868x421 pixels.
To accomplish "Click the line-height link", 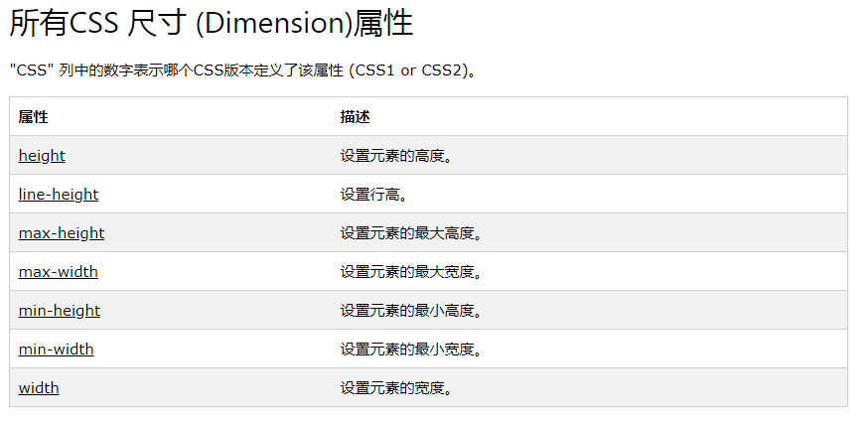I will click(x=59, y=195).
